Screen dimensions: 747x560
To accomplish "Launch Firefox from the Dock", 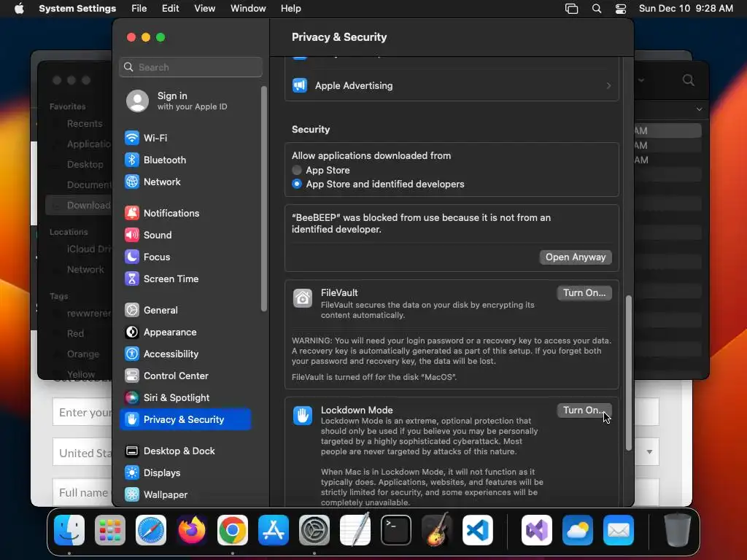I will click(192, 530).
